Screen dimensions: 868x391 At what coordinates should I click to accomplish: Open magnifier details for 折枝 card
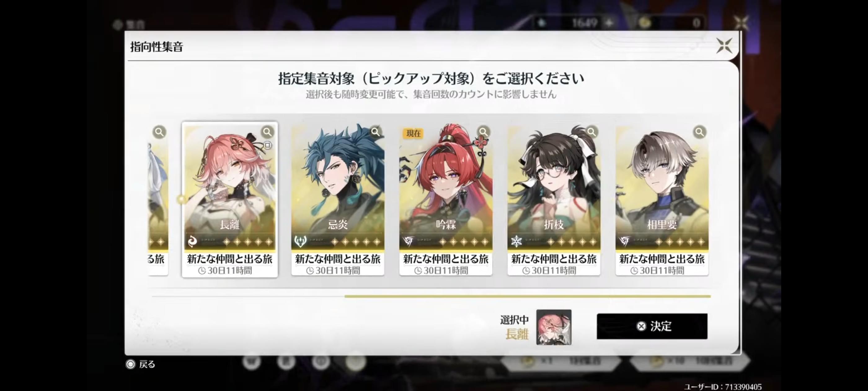[x=592, y=132]
